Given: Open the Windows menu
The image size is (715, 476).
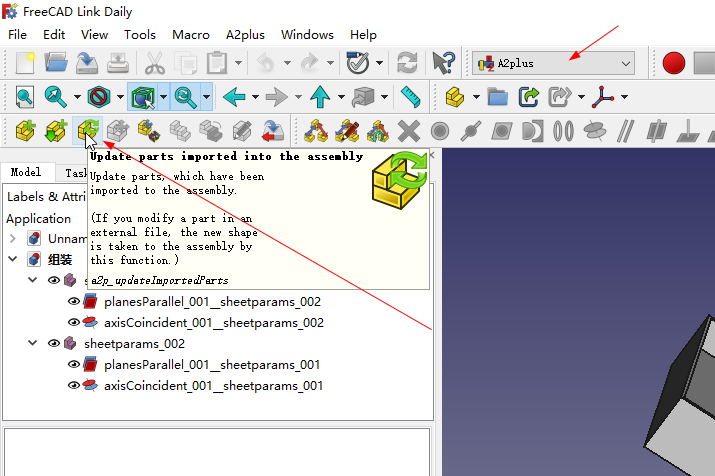Looking at the screenshot, I should pos(307,35).
